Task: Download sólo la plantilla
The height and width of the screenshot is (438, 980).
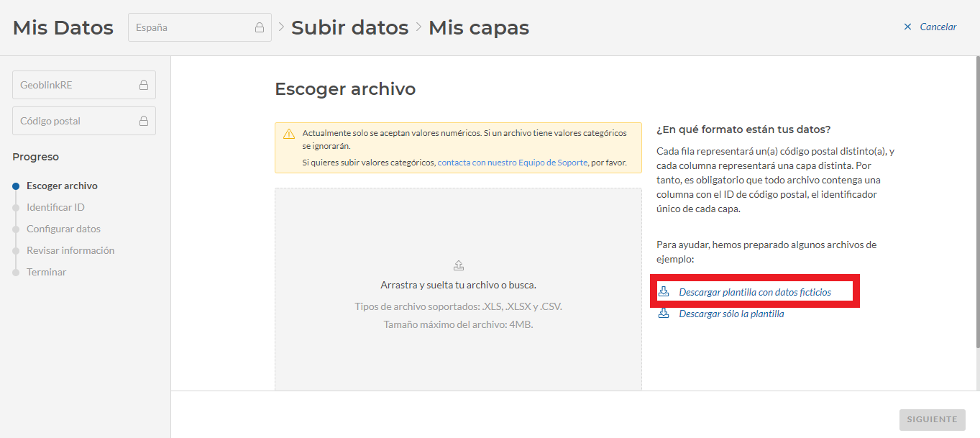Action: [x=731, y=313]
